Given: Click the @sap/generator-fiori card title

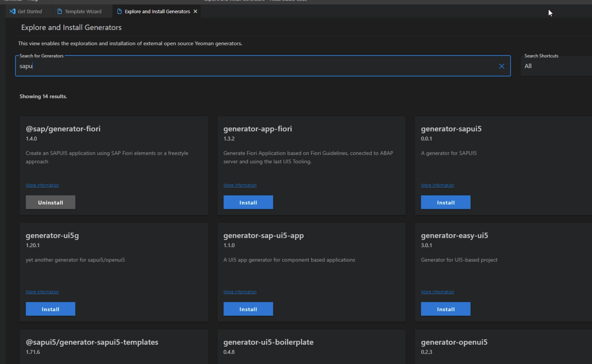Looking at the screenshot, I should click(63, 129).
